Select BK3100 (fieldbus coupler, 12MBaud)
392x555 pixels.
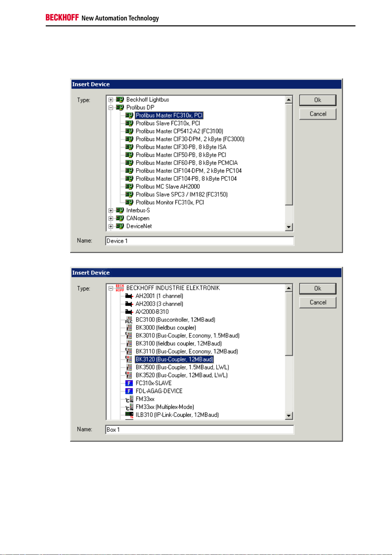click(x=179, y=344)
